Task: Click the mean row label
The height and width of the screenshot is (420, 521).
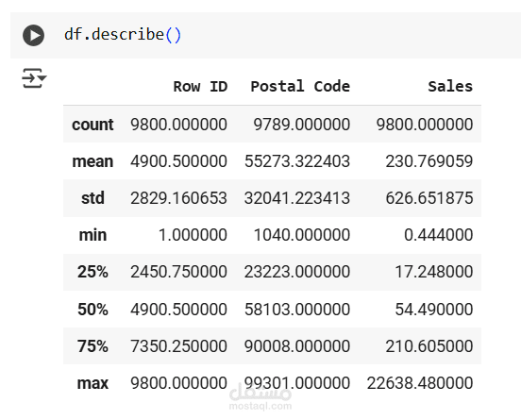Action: click(x=92, y=161)
